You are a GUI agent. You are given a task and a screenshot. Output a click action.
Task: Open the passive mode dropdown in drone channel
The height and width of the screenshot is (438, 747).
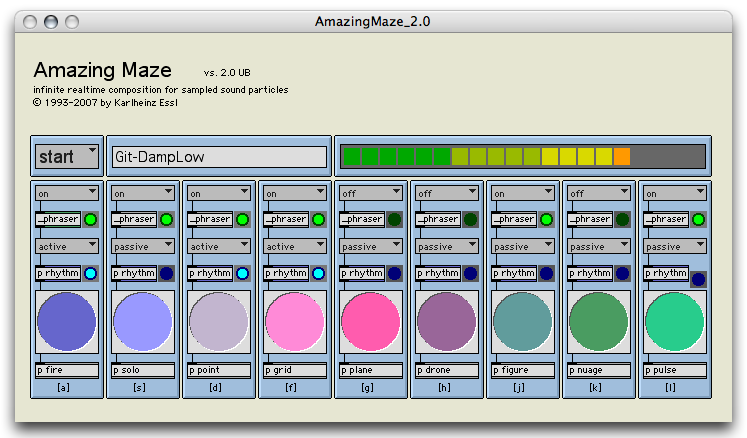pos(447,246)
